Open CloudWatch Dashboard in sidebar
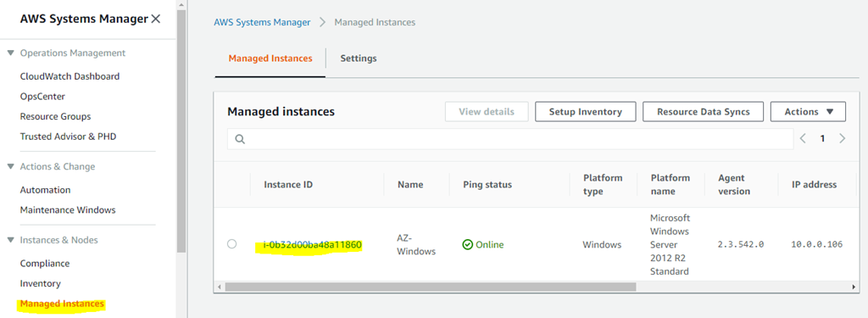Image resolution: width=868 pixels, height=318 pixels. coord(70,76)
